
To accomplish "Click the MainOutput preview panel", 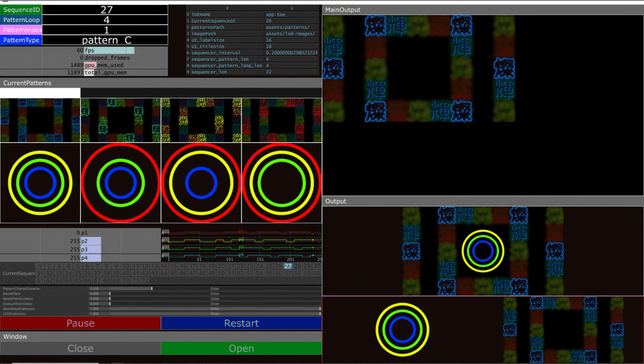I will click(x=483, y=105).
